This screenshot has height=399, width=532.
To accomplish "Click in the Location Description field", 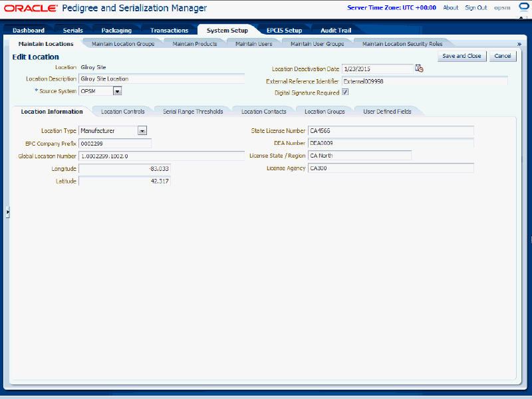I will [162, 78].
